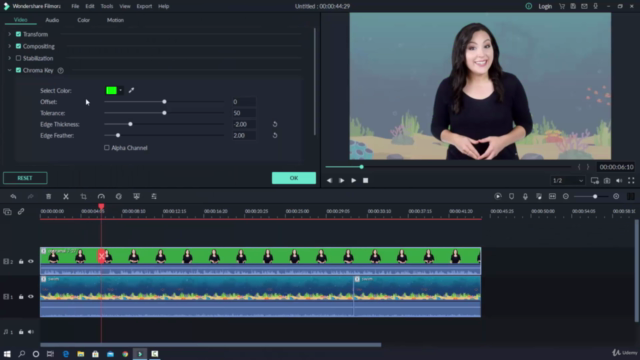Zoom out the timeline with minus icon

[x=566, y=196]
